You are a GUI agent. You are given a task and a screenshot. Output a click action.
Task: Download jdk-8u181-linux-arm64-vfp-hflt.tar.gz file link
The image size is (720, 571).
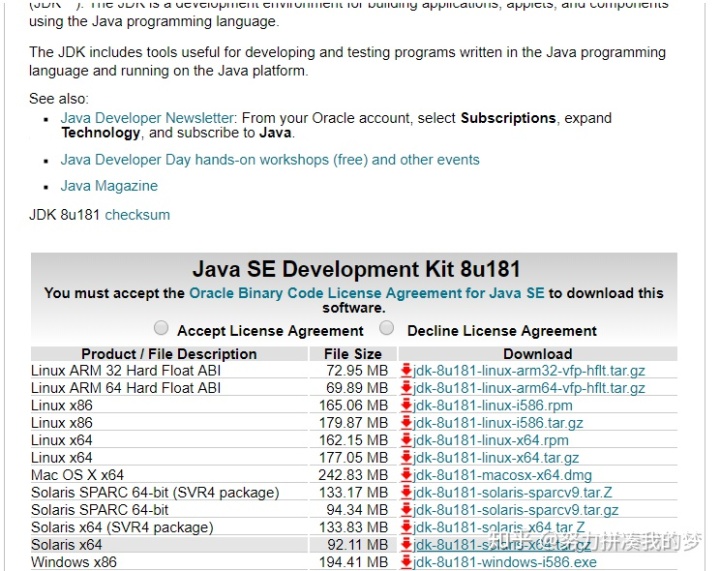pyautogui.click(x=529, y=388)
